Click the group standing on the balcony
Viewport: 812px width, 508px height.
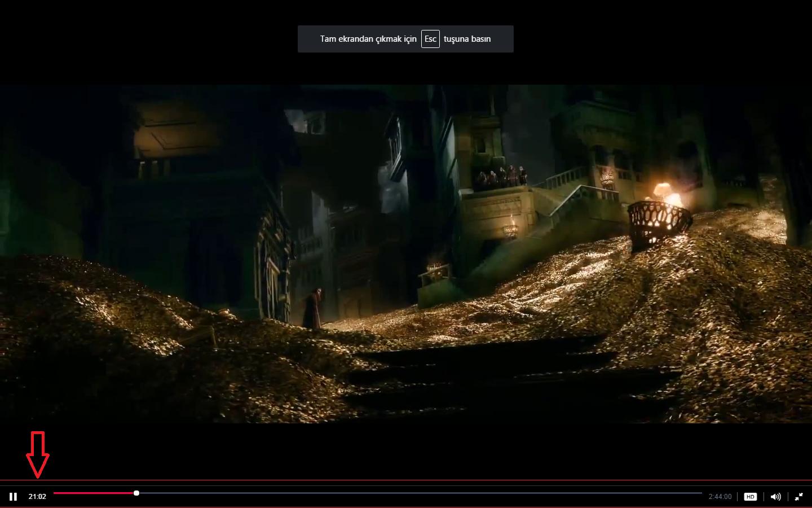click(502, 177)
